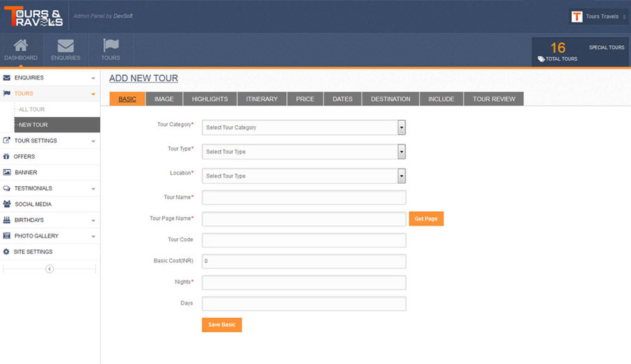Click the Tours flag icon in top bar

tap(111, 46)
